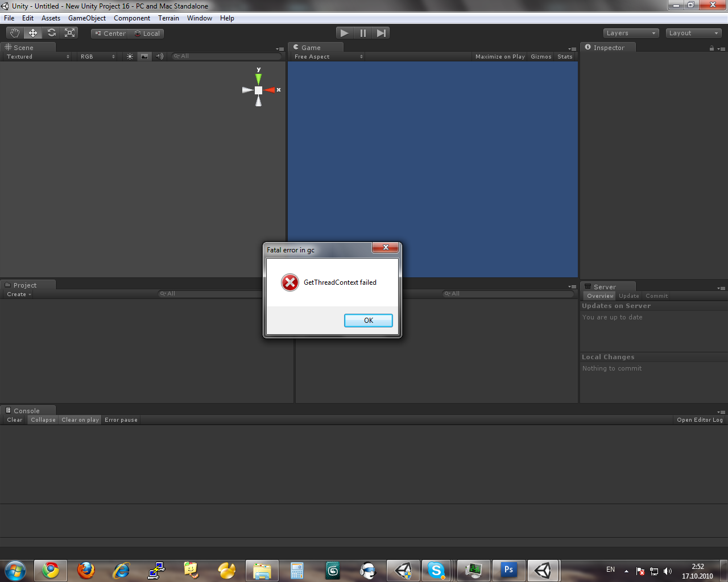The image size is (728, 582).
Task: Select the Move (translate) tool
Action: (x=33, y=33)
